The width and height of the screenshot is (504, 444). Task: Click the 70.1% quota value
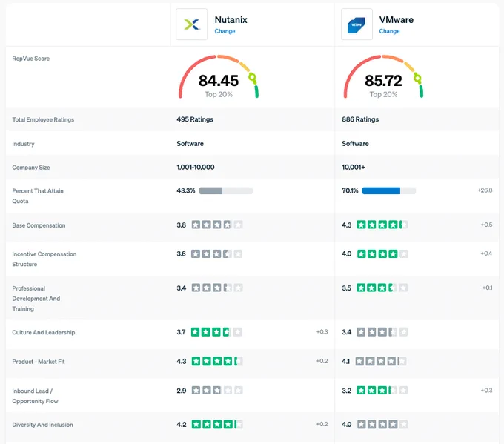tap(350, 190)
